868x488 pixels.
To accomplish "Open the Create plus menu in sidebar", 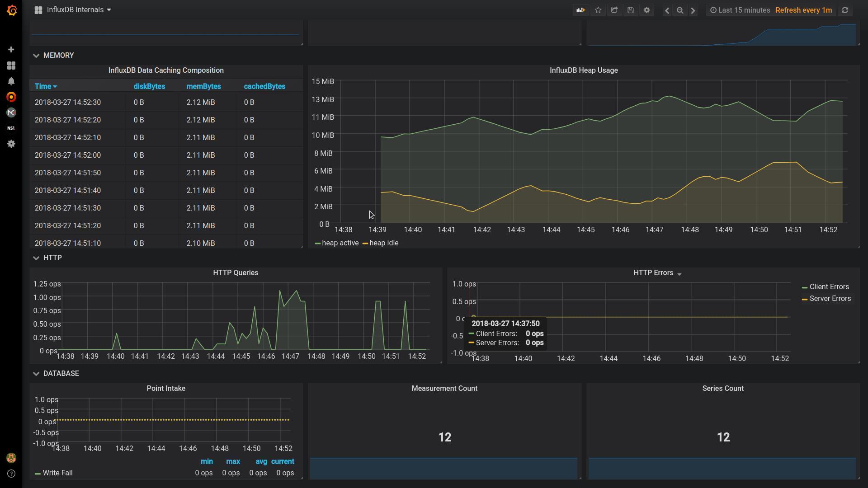I will [x=11, y=49].
